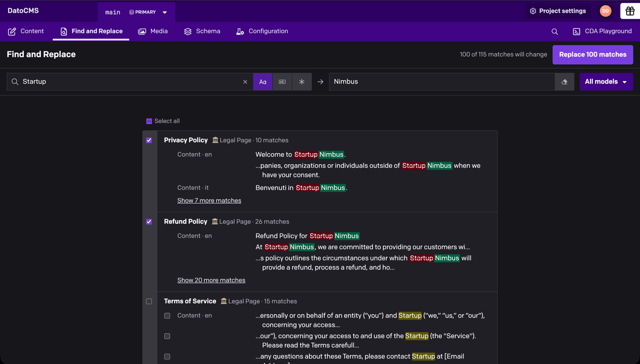Open the main environment dropdown
Image resolution: width=640 pixels, height=364 pixels.
(136, 12)
